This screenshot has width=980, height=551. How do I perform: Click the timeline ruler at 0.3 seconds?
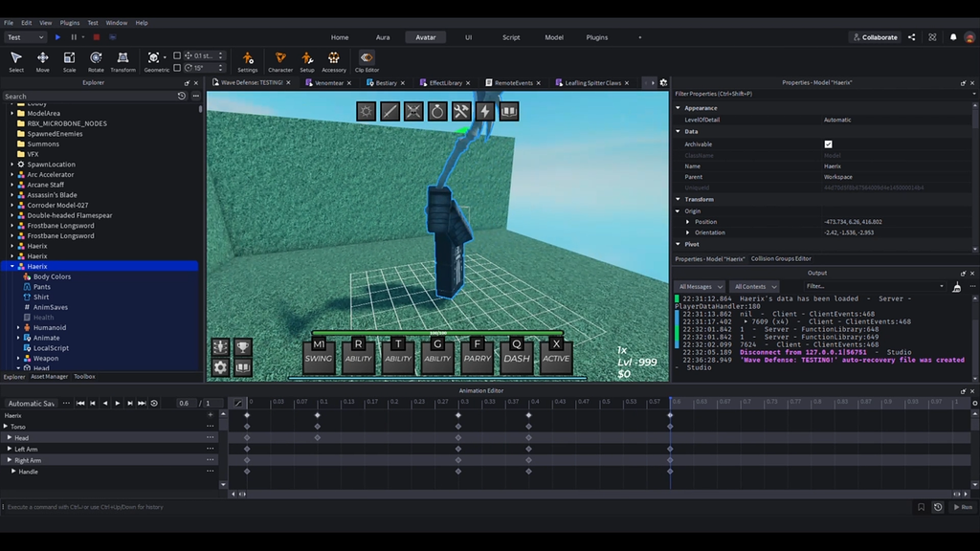[x=462, y=403]
